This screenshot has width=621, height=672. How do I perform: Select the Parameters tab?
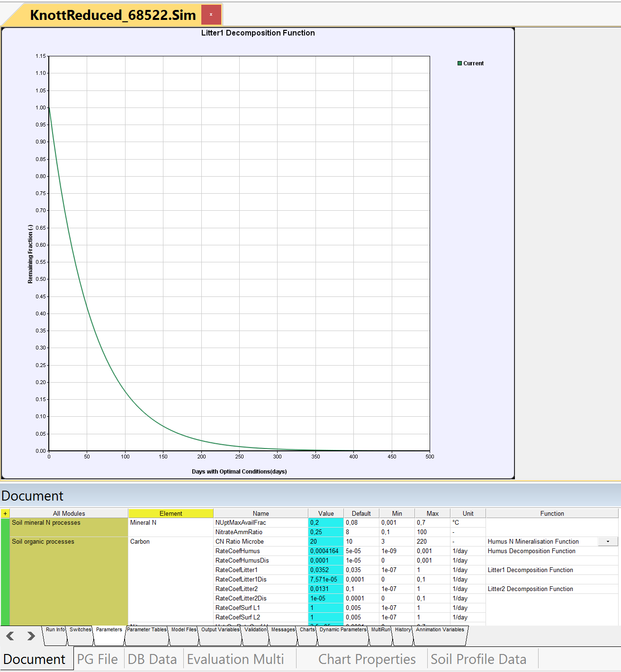pos(109,635)
